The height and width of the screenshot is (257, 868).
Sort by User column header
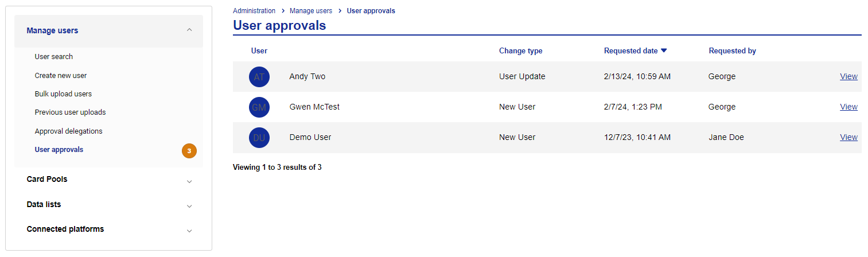259,50
